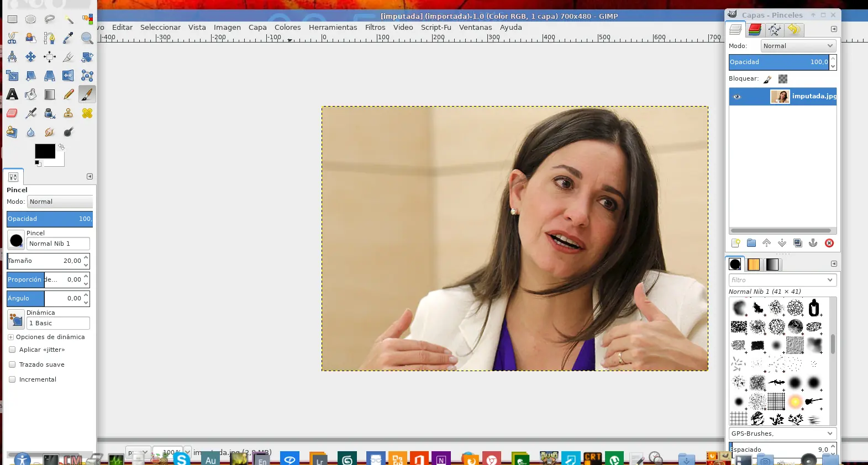
Task: Open Modo dropdown in Pincel tool options
Action: [x=60, y=202]
